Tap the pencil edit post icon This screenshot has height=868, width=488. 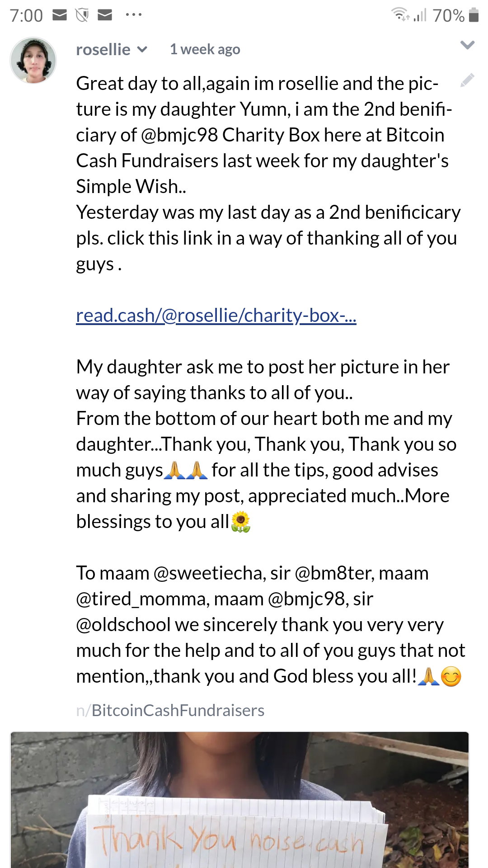coord(467,80)
